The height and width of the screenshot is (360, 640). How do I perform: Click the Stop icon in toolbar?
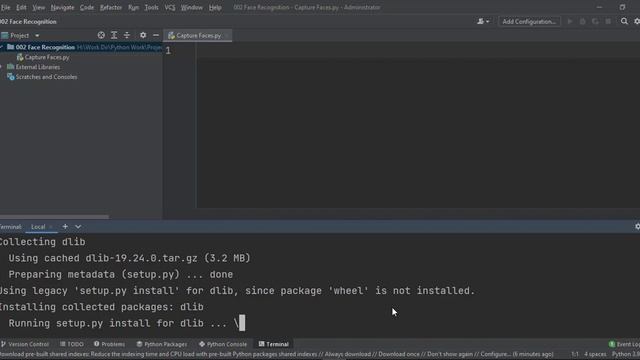click(608, 22)
